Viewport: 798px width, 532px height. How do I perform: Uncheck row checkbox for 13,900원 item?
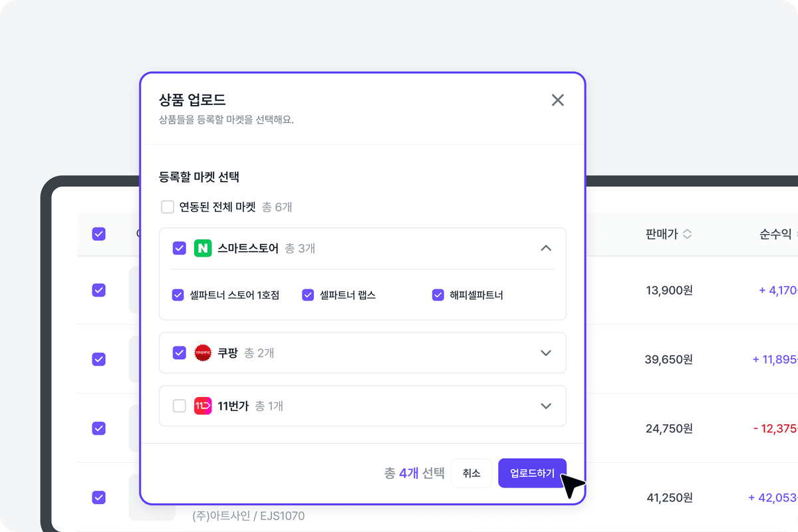click(x=98, y=290)
